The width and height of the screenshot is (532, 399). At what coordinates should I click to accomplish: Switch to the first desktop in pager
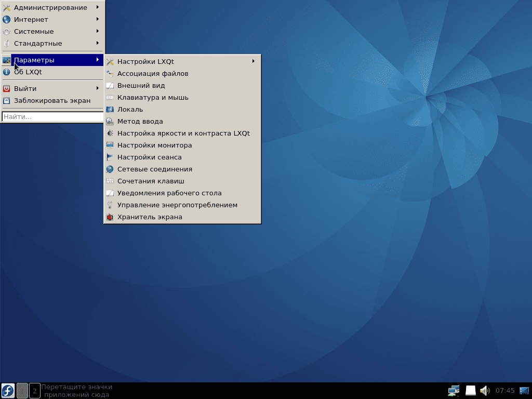[22, 391]
